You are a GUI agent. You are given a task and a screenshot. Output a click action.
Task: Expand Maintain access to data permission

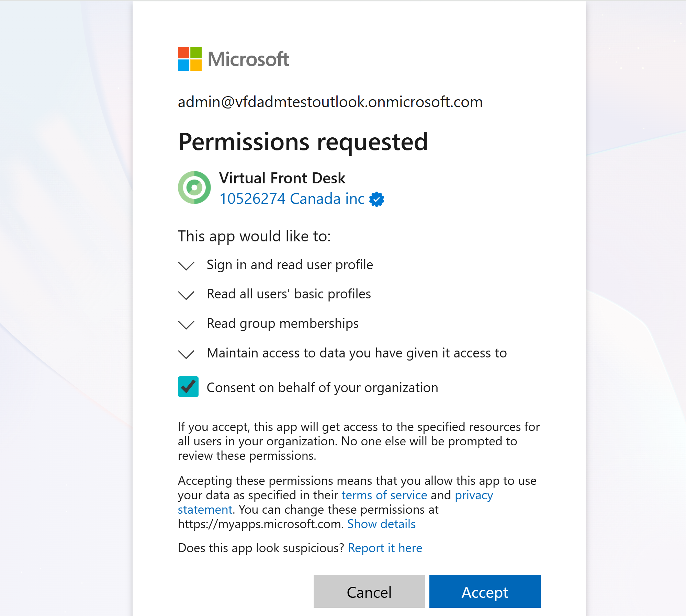(186, 354)
